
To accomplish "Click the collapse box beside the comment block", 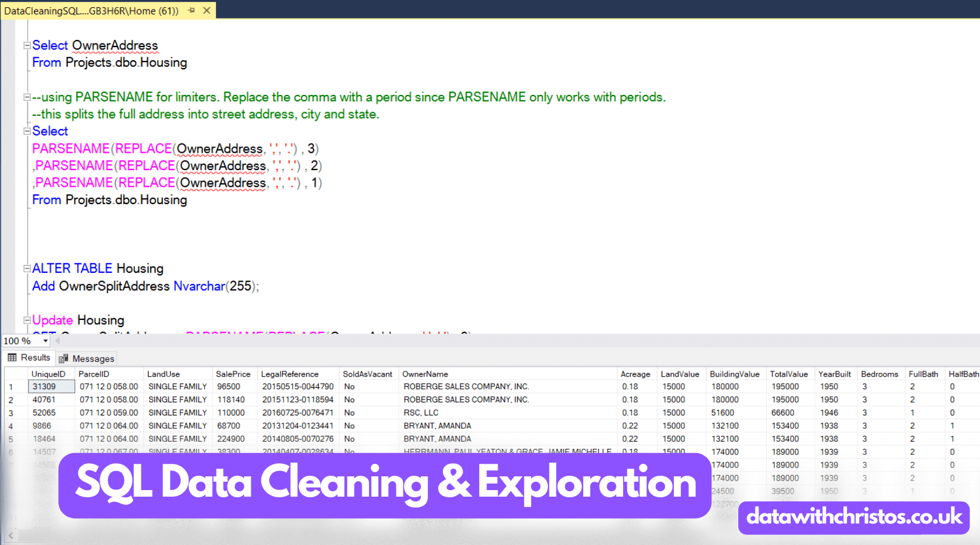I will 26,96.
